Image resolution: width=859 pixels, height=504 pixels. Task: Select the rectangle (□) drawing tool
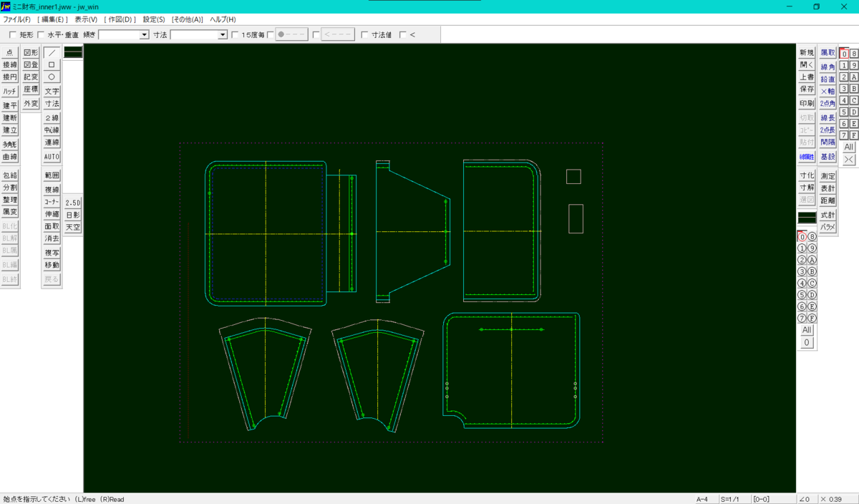(x=52, y=64)
